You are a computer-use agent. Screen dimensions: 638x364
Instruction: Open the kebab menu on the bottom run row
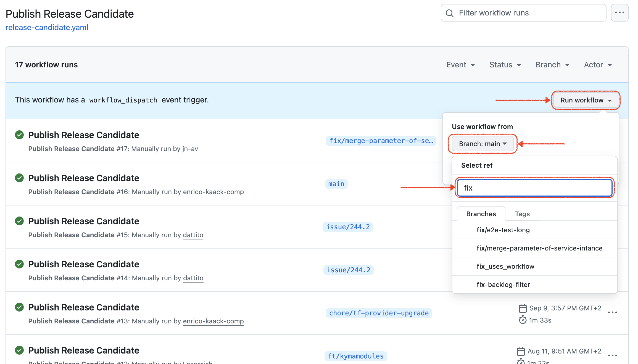click(613, 355)
